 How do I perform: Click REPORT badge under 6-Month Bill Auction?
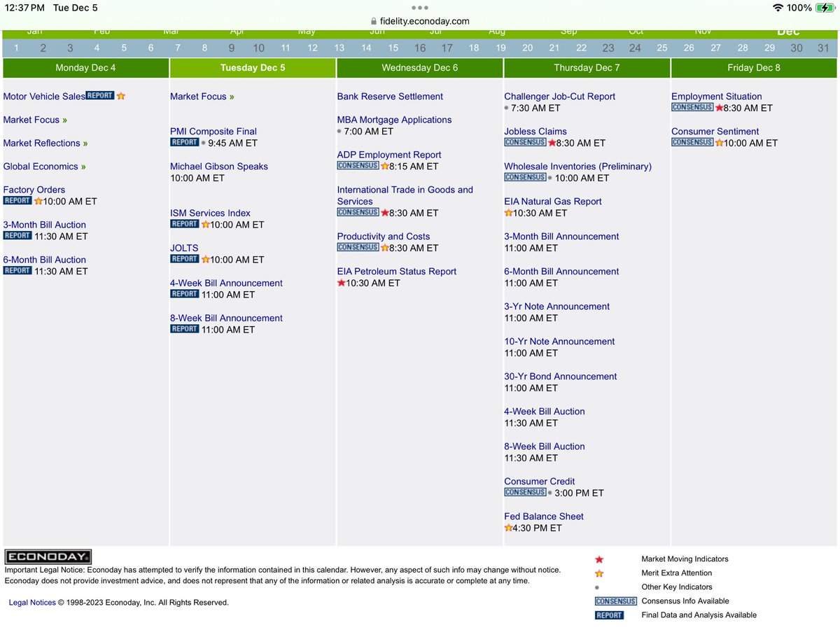17,271
